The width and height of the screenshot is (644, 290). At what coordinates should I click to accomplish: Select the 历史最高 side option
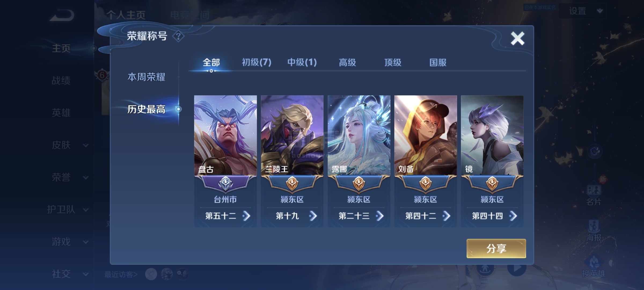146,109
